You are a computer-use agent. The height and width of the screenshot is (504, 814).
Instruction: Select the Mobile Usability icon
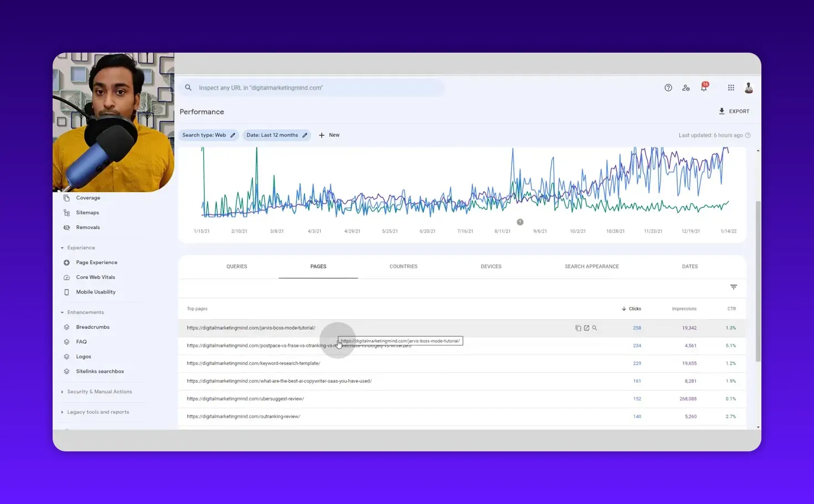(x=67, y=292)
